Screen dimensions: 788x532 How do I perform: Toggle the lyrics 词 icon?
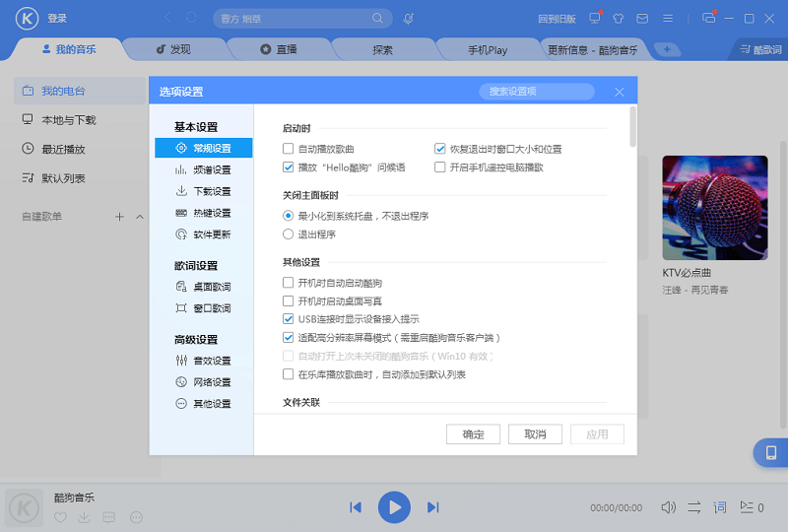pyautogui.click(x=720, y=507)
